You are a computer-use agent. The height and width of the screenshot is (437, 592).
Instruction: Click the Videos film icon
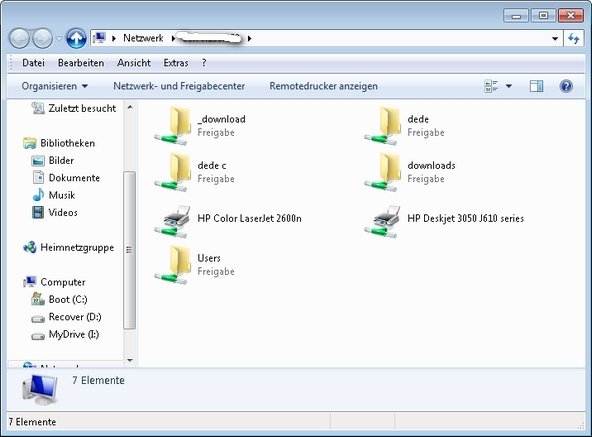click(x=38, y=213)
